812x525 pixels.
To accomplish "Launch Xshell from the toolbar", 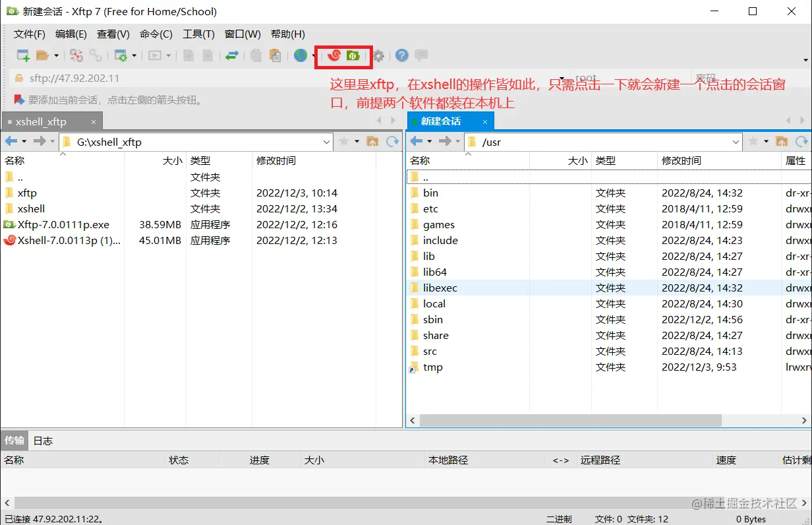I will [334, 56].
